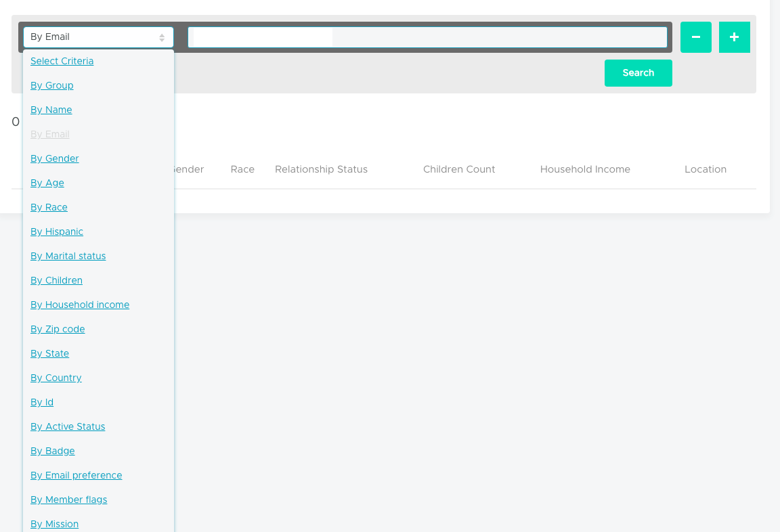Click the Location column header
This screenshot has width=780, height=532.
tap(706, 169)
